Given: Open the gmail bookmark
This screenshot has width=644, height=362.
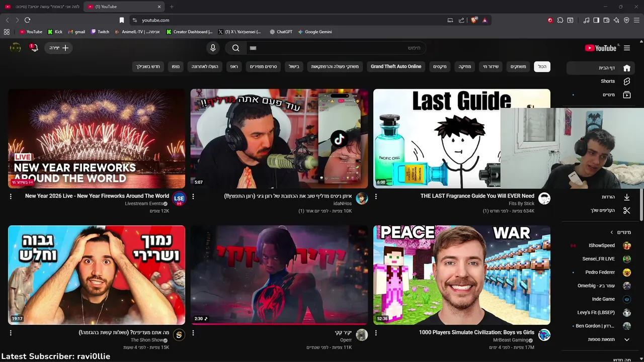Looking at the screenshot, I should coord(76,32).
